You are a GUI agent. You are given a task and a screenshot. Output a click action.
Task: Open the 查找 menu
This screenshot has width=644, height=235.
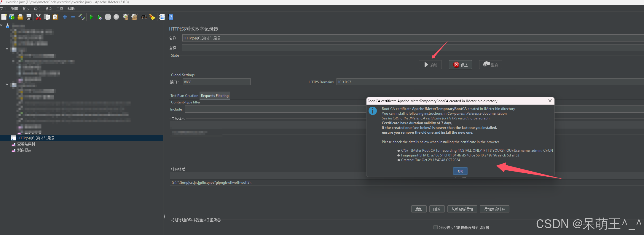26,9
